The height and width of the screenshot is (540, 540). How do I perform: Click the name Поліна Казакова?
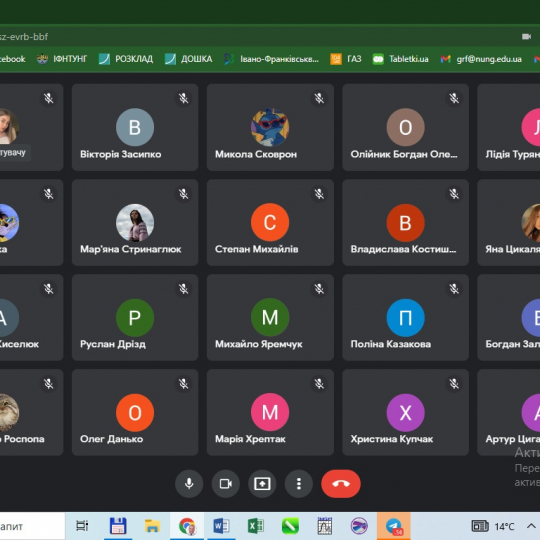[391, 344]
